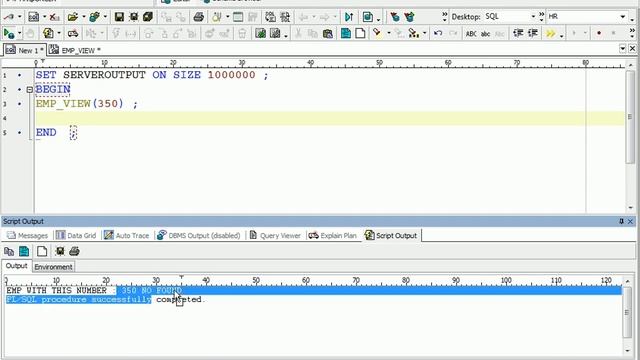The image size is (640, 360).
Task: Open the editor tabs list dropdown arrow
Action: click(622, 49)
